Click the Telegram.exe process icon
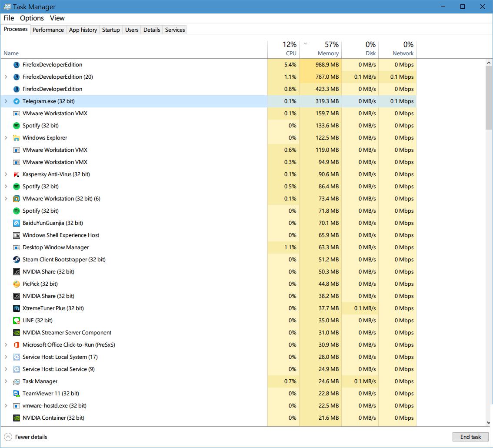This screenshot has width=493, height=448. click(x=17, y=101)
